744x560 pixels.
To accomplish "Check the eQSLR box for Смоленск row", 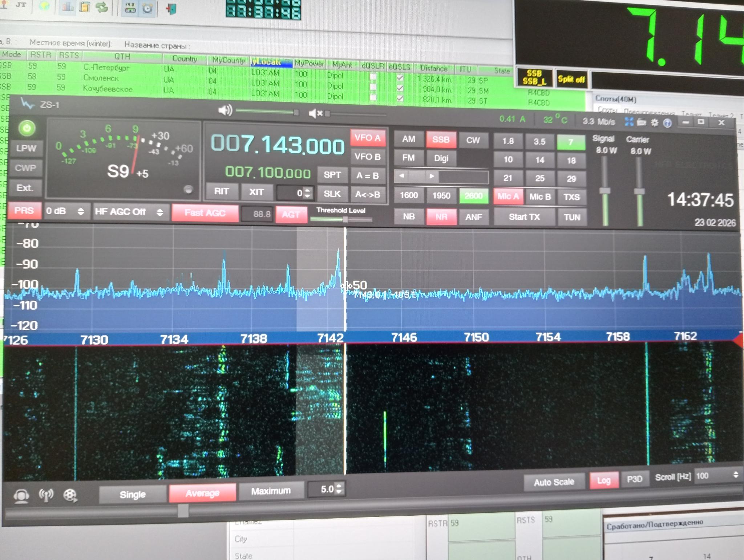I will [373, 87].
